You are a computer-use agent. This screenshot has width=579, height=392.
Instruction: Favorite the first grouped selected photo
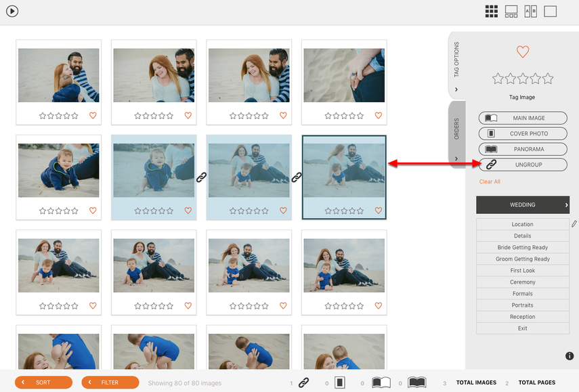click(x=188, y=211)
